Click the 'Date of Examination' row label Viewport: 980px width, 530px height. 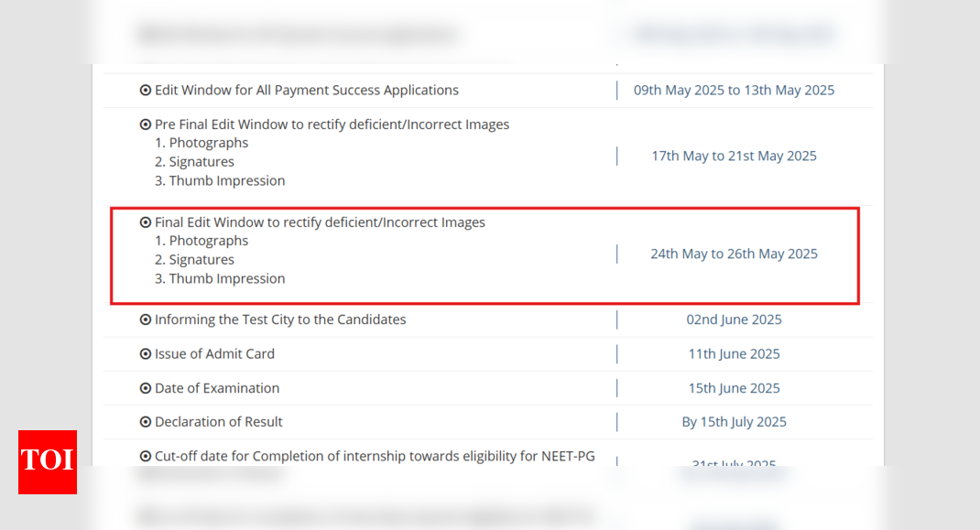[x=217, y=388]
